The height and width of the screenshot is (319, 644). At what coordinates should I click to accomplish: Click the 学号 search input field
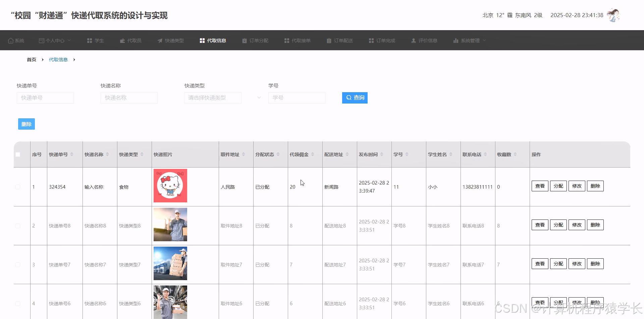[297, 98]
